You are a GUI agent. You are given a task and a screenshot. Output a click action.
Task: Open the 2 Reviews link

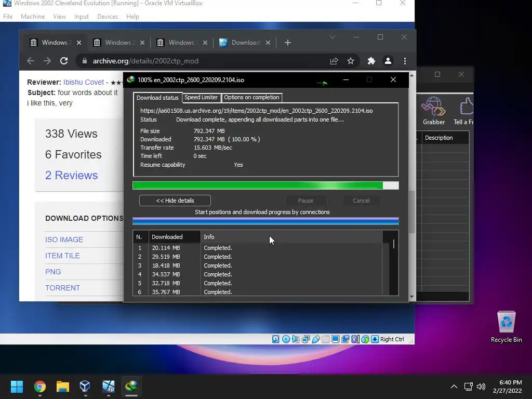[x=71, y=175]
